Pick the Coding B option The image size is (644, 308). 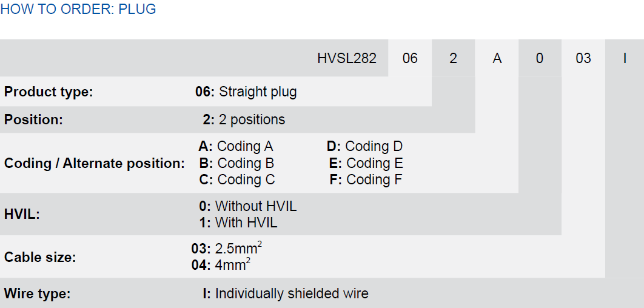(x=236, y=163)
